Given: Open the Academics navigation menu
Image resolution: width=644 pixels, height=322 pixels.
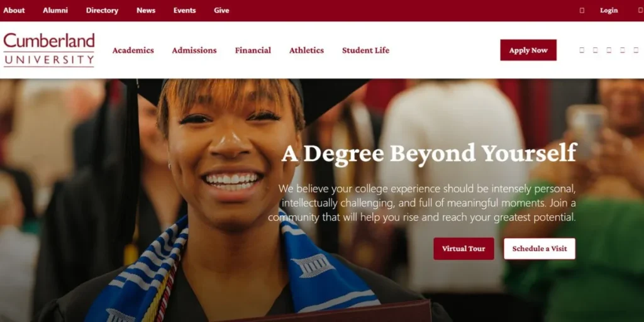Looking at the screenshot, I should [133, 50].
